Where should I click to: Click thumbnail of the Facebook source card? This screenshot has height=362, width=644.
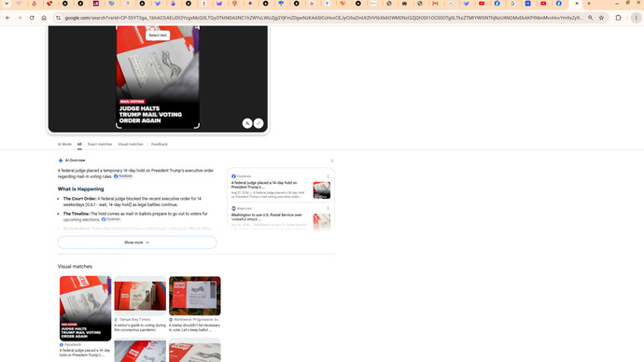click(322, 190)
